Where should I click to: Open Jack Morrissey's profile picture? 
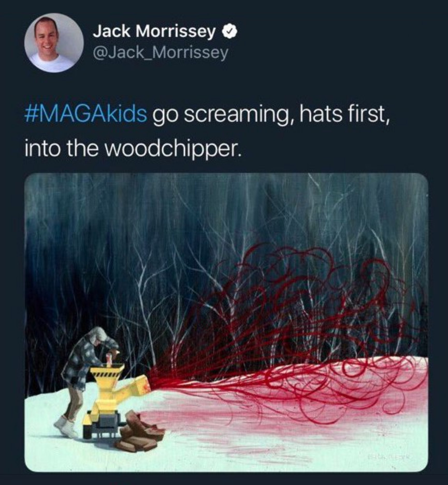pyautogui.click(x=54, y=42)
